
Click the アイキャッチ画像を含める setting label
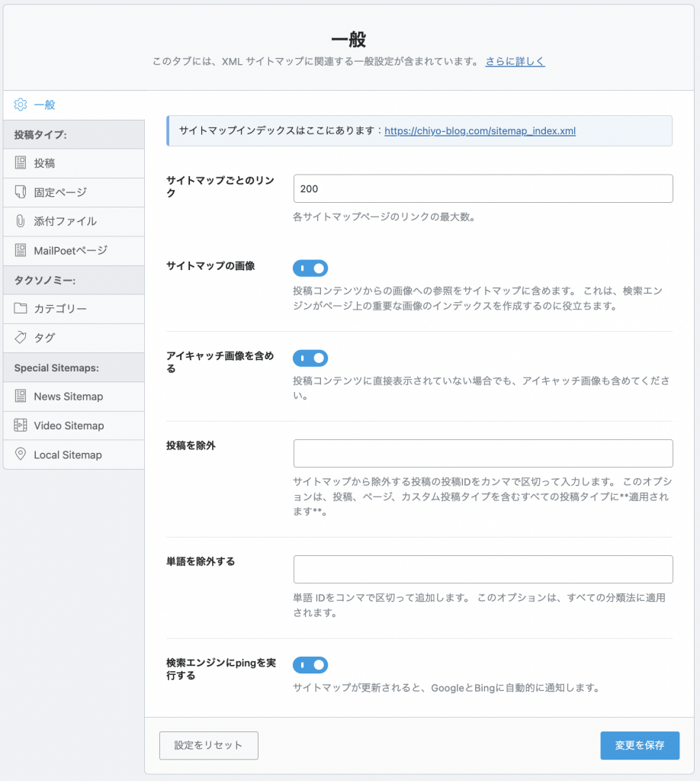coord(220,362)
